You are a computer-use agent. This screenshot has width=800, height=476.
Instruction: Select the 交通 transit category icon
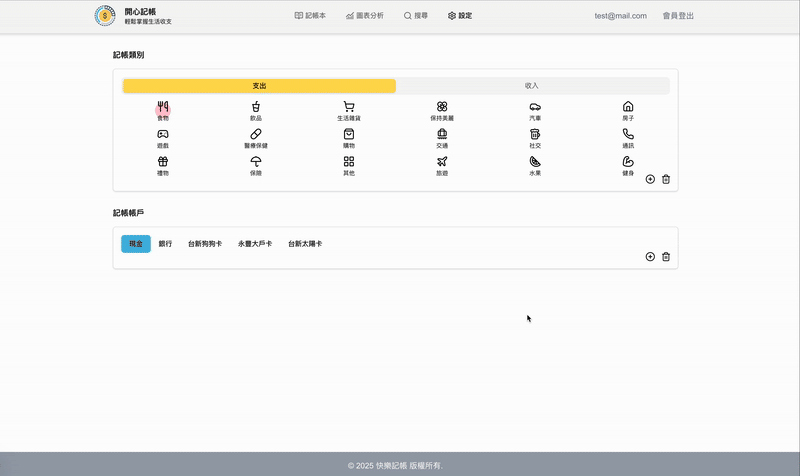click(x=442, y=134)
